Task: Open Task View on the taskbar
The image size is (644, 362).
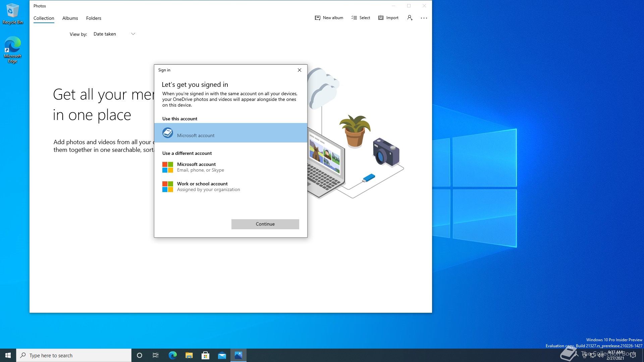Action: [x=156, y=355]
